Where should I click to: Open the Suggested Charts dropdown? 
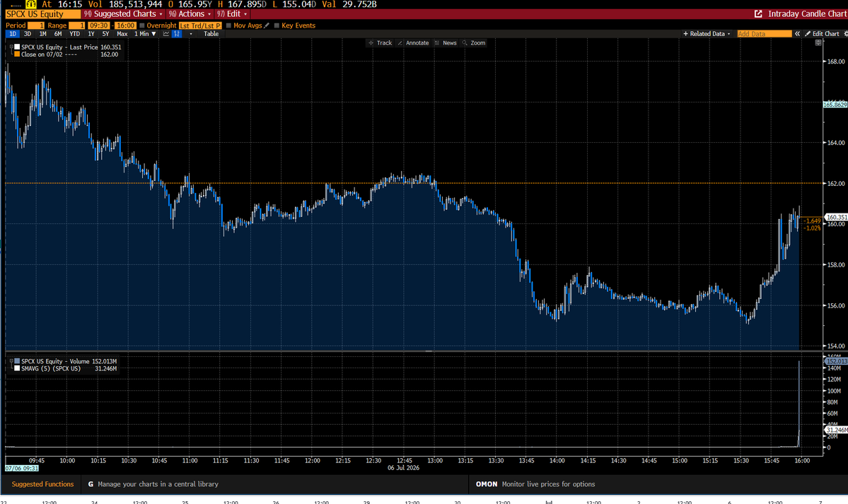[123, 14]
